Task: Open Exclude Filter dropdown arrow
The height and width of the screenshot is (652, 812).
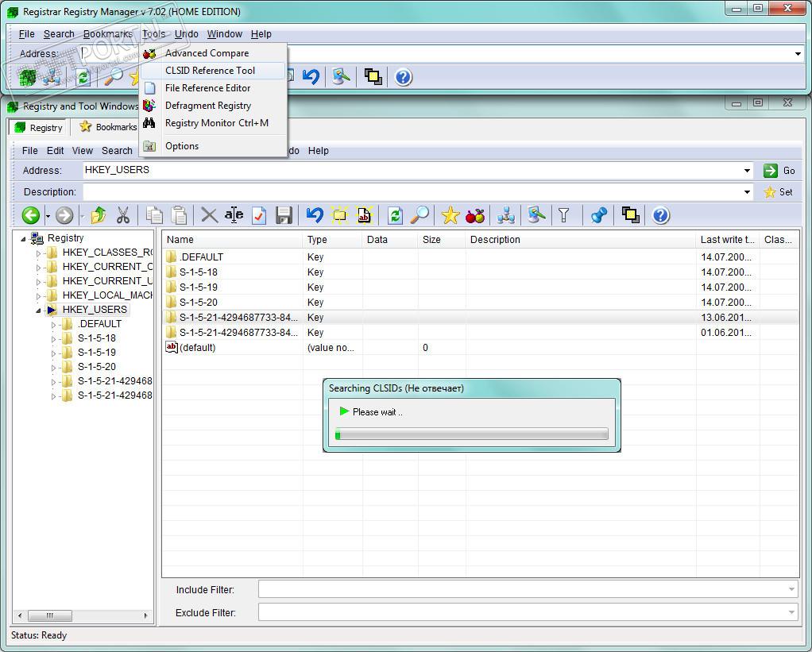Action: tap(791, 612)
